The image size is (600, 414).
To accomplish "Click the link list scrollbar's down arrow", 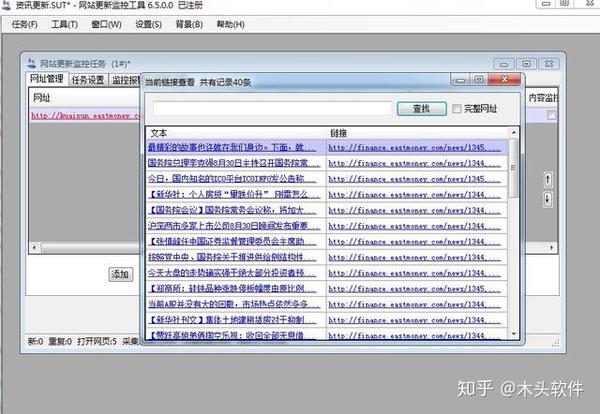I will tap(514, 334).
